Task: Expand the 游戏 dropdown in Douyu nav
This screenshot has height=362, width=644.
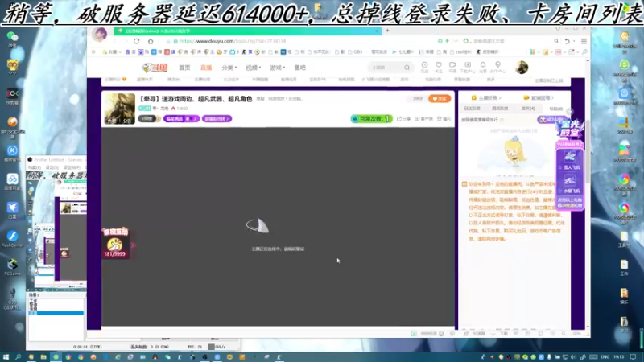Action: [277, 68]
